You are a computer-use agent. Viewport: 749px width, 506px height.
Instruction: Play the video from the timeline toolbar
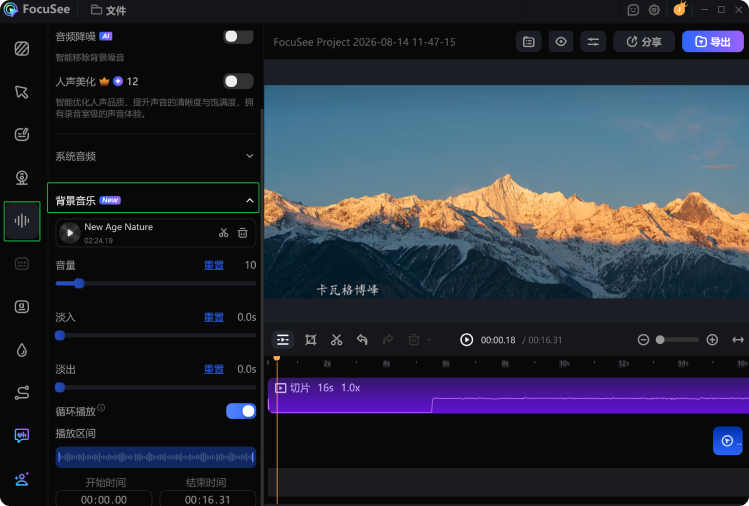[x=466, y=340]
